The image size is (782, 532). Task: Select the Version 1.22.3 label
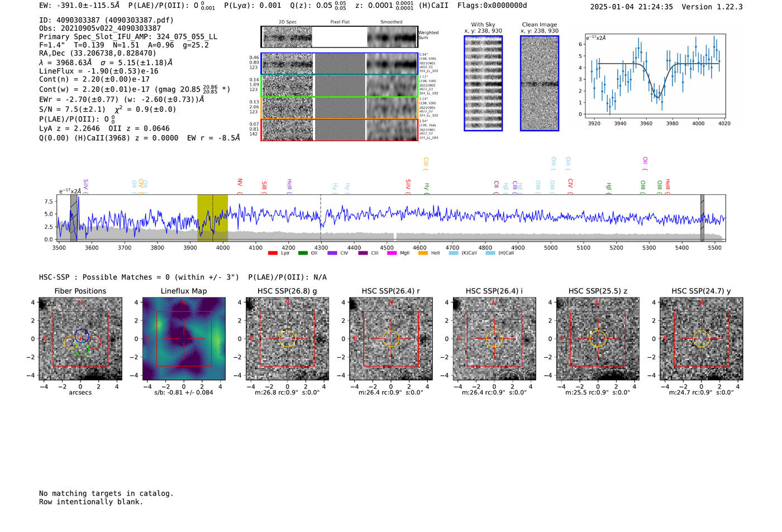tap(712, 7)
